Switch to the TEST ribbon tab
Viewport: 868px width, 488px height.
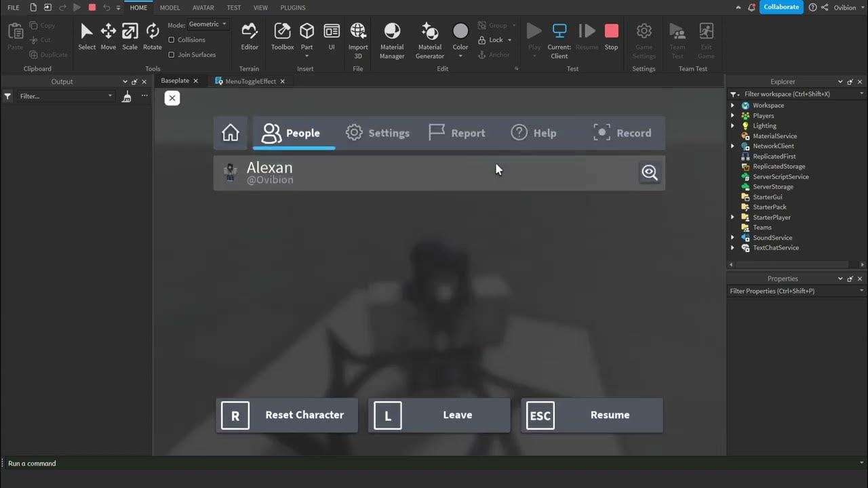233,7
